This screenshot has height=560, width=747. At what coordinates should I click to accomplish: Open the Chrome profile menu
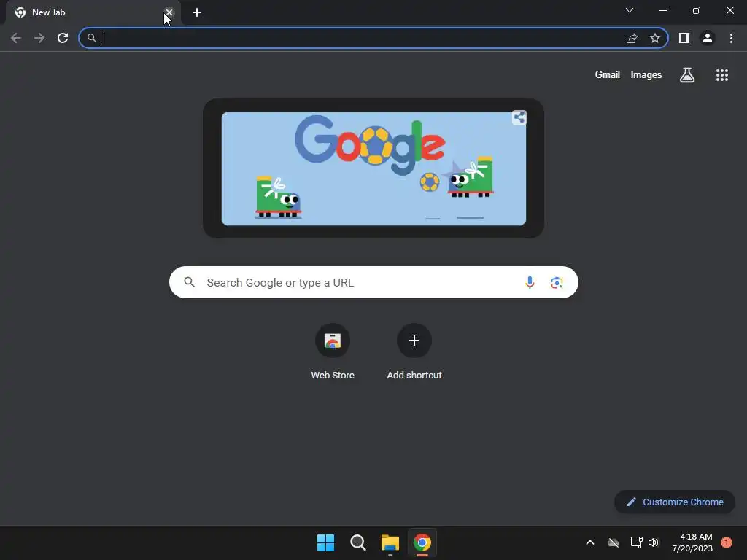tap(708, 38)
